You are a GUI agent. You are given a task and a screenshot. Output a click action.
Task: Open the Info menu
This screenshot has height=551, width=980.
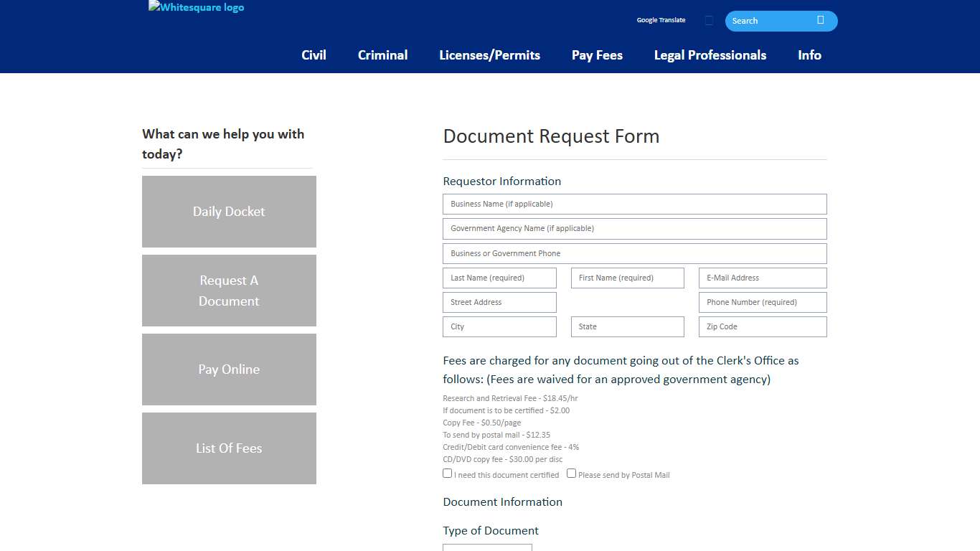(x=809, y=55)
